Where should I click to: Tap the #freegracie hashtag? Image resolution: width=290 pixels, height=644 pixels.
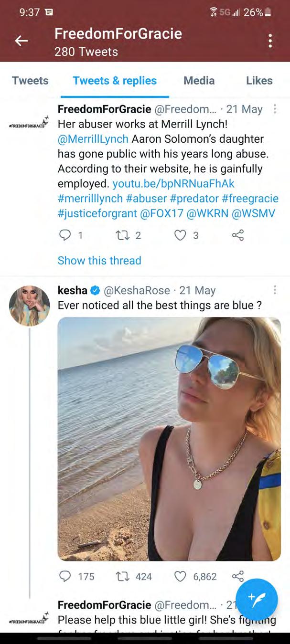pos(250,199)
